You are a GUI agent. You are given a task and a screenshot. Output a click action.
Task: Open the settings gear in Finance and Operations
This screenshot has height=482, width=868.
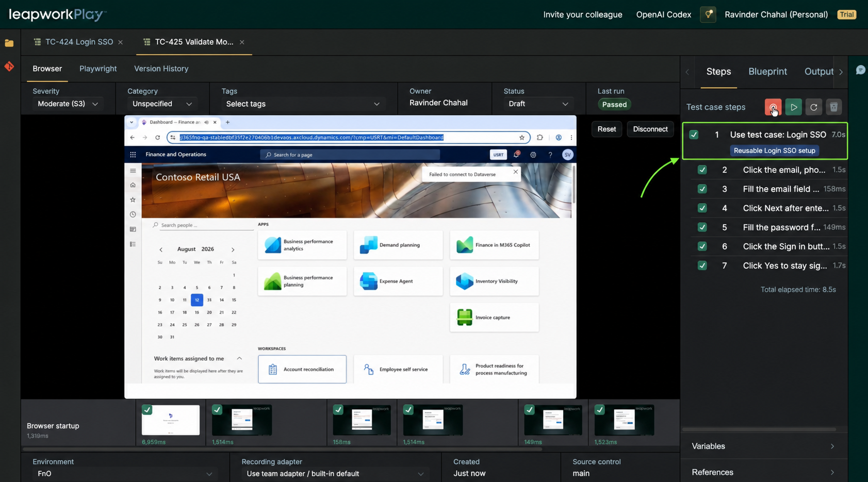[533, 155]
